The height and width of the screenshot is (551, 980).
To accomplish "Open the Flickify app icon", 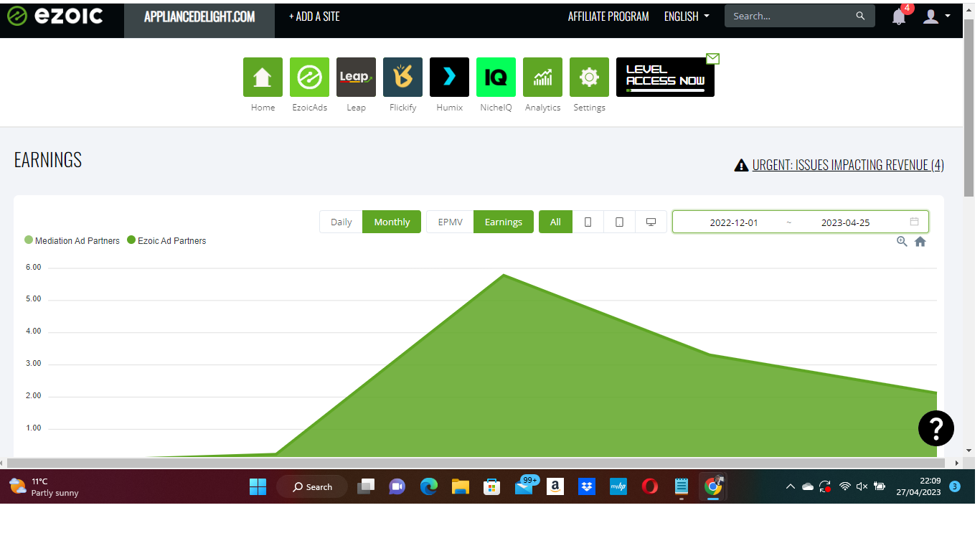I will coord(402,77).
